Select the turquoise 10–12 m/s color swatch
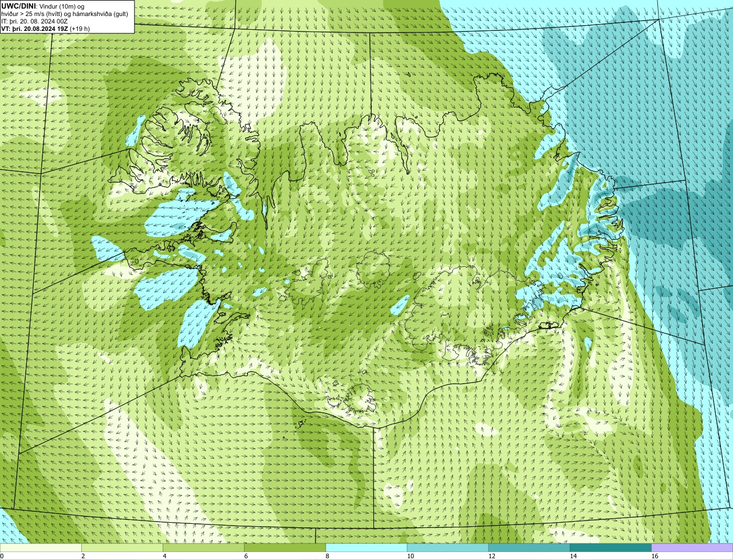Viewport: 733px width, 560px height. click(448, 548)
